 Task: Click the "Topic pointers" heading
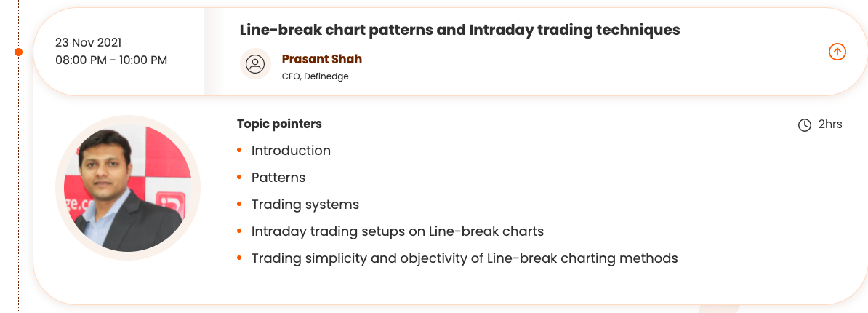(x=279, y=124)
